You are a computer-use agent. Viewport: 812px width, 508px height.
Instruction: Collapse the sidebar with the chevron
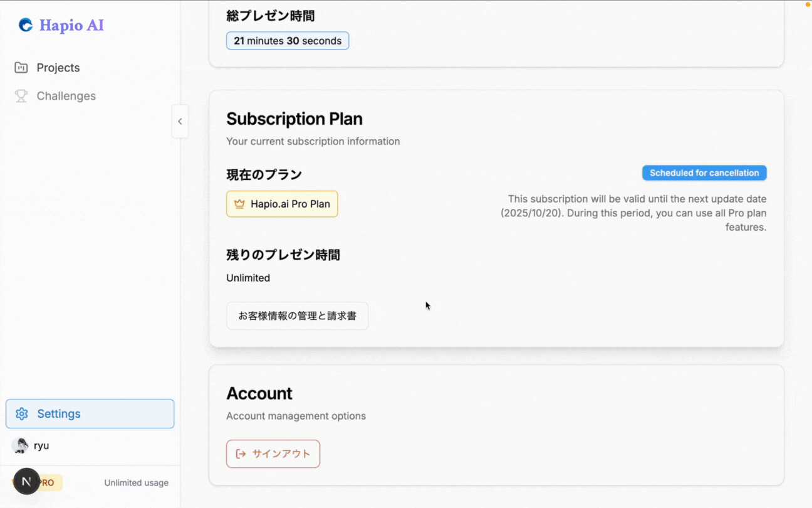click(180, 122)
